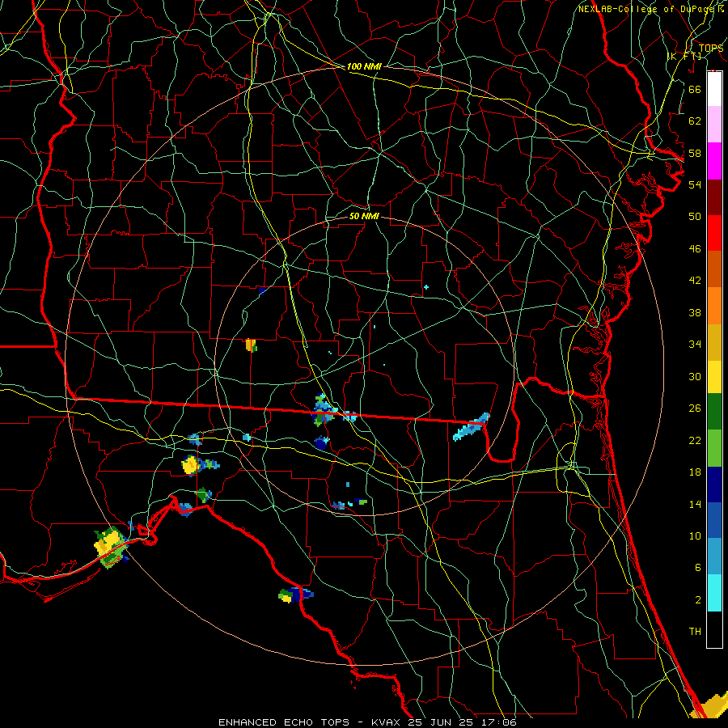Click the long cyan streak echo
Image resolution: width=728 pixels, height=728 pixels.
471,427
